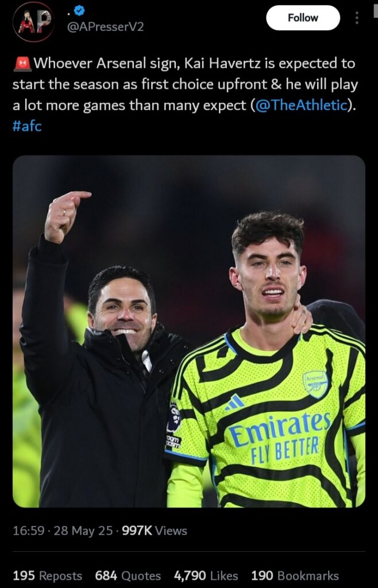Open the three-dot more options menu

(357, 18)
